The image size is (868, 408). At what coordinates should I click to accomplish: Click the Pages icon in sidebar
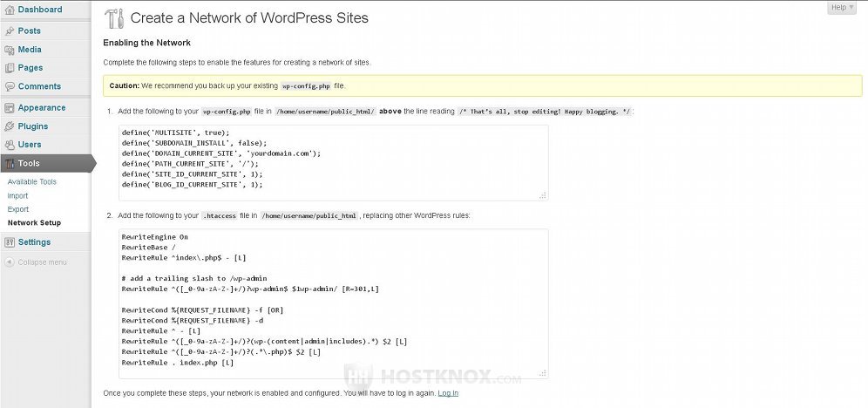(x=10, y=68)
